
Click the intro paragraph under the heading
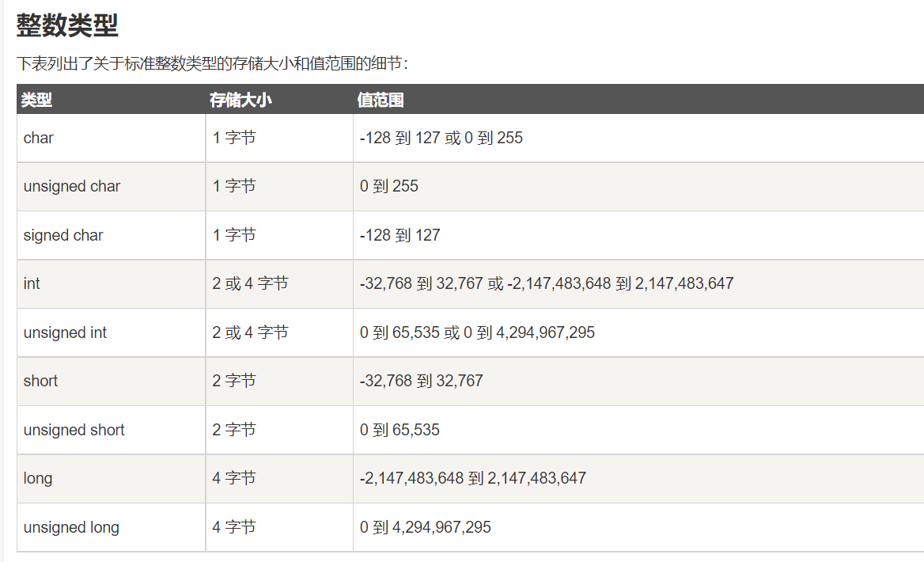(212, 63)
